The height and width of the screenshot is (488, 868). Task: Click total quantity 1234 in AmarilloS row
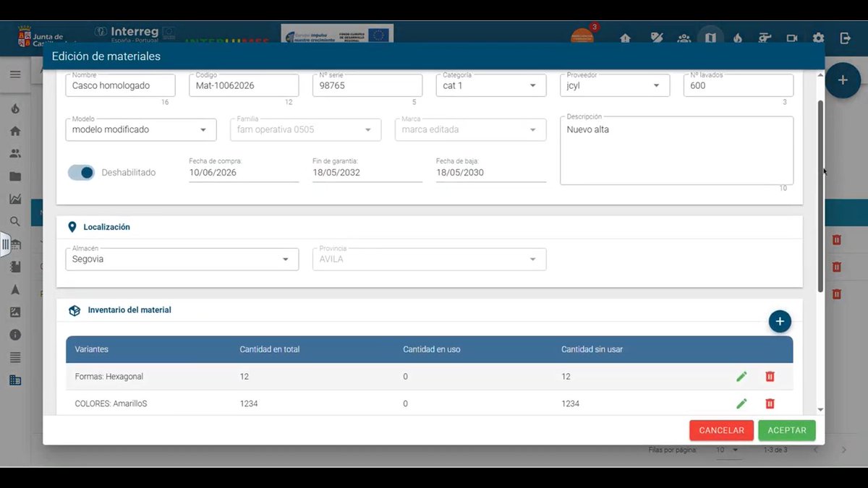[x=249, y=403]
